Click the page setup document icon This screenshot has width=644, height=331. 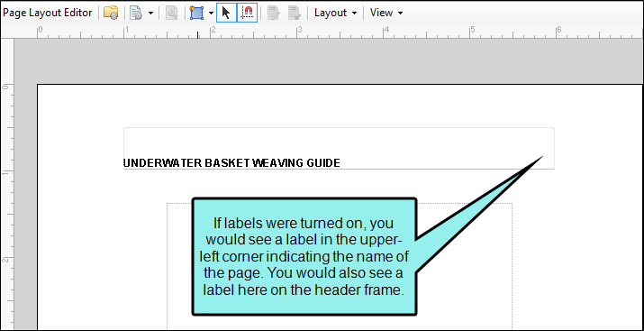(136, 13)
